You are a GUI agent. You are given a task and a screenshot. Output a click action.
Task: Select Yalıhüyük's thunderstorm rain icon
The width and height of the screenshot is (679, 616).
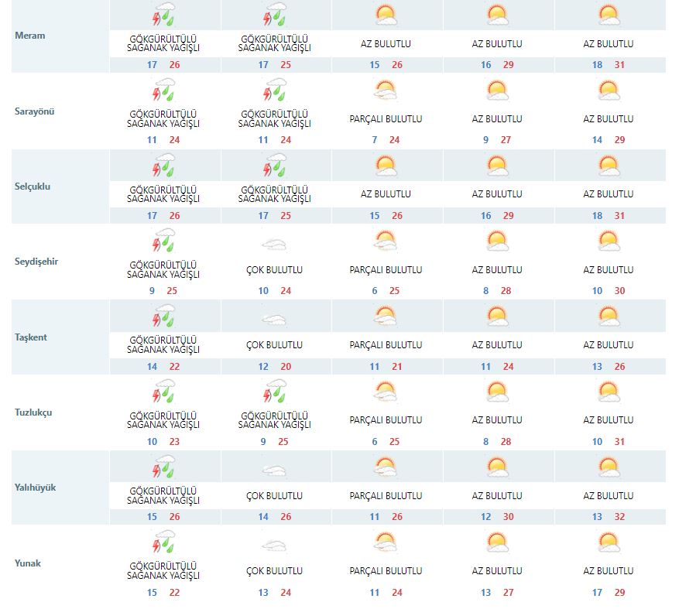pyautogui.click(x=164, y=467)
